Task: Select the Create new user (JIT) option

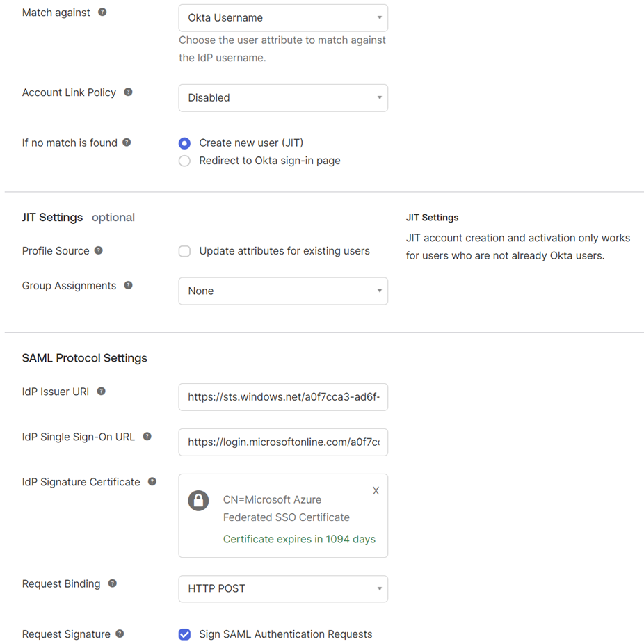Action: pyautogui.click(x=184, y=143)
